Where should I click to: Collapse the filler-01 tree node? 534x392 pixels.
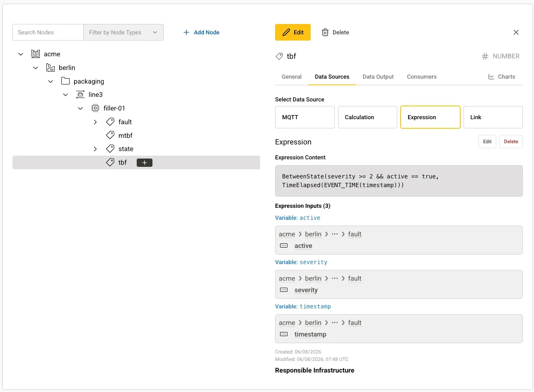[80, 108]
